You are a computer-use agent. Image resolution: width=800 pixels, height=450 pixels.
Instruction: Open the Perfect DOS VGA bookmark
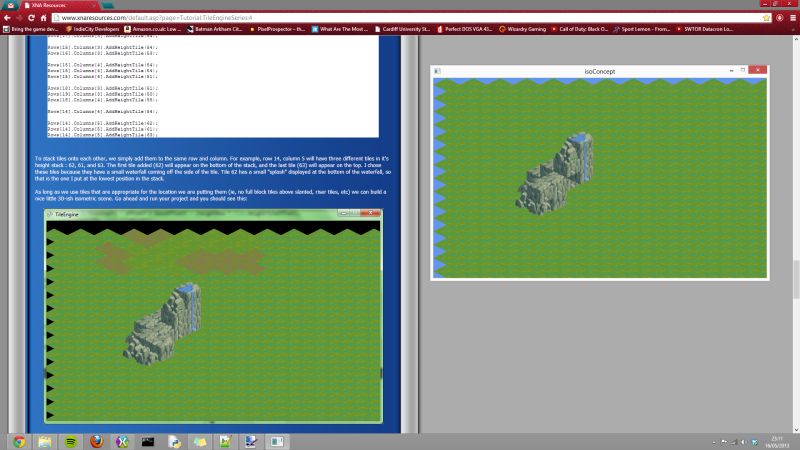coord(465,29)
